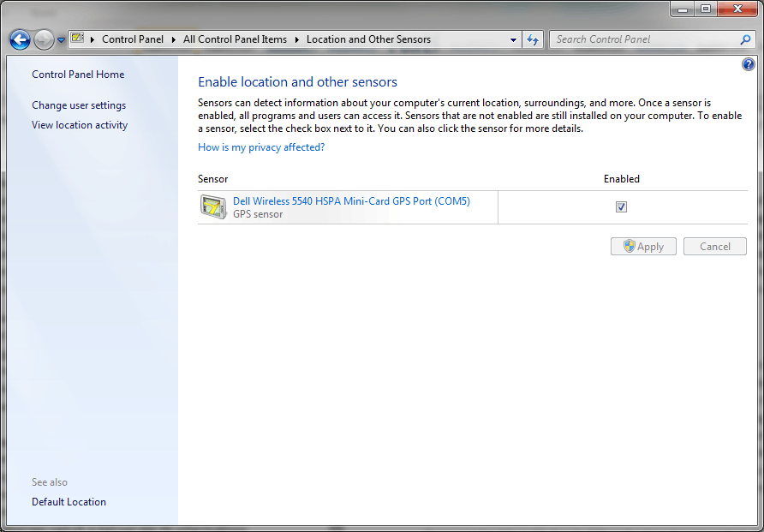Viewport: 764px width, 532px height.
Task: Open the address bar history dropdown
Action: (513, 40)
